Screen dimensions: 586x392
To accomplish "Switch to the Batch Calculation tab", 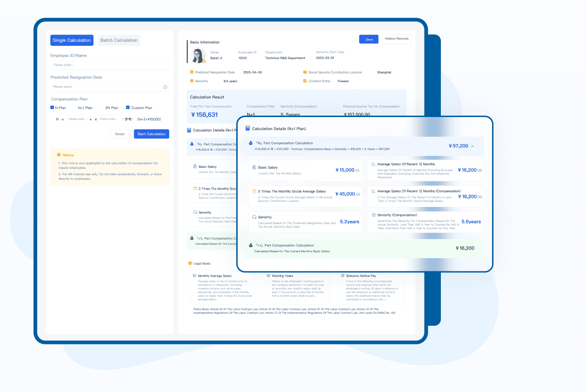I will [x=119, y=40].
